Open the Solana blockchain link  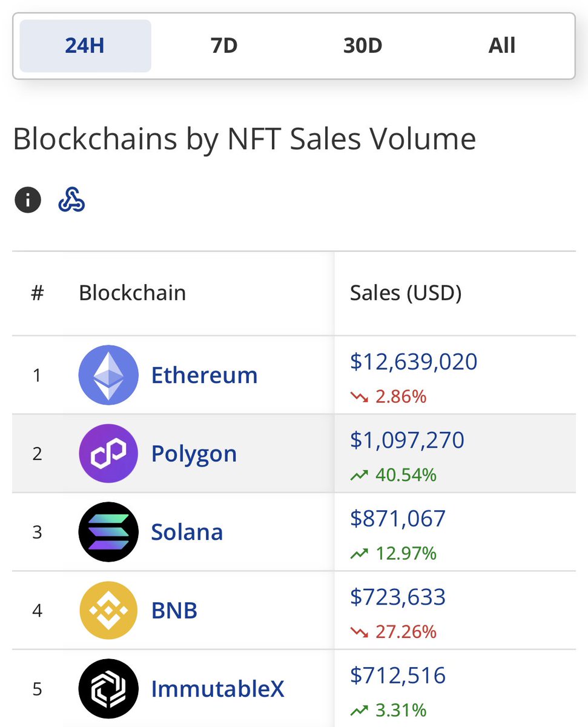(x=187, y=533)
